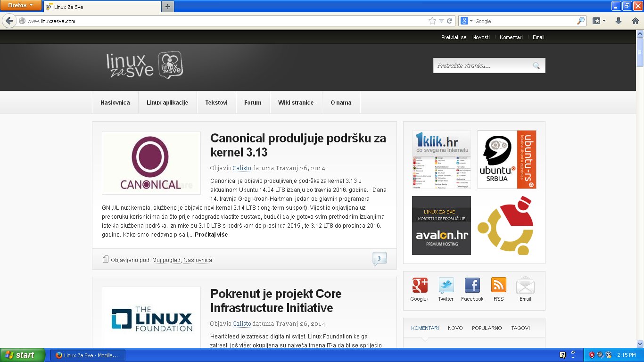Image resolution: width=644 pixels, height=362 pixels.
Task: Open the URL history dropdown arrow
Action: point(441,21)
